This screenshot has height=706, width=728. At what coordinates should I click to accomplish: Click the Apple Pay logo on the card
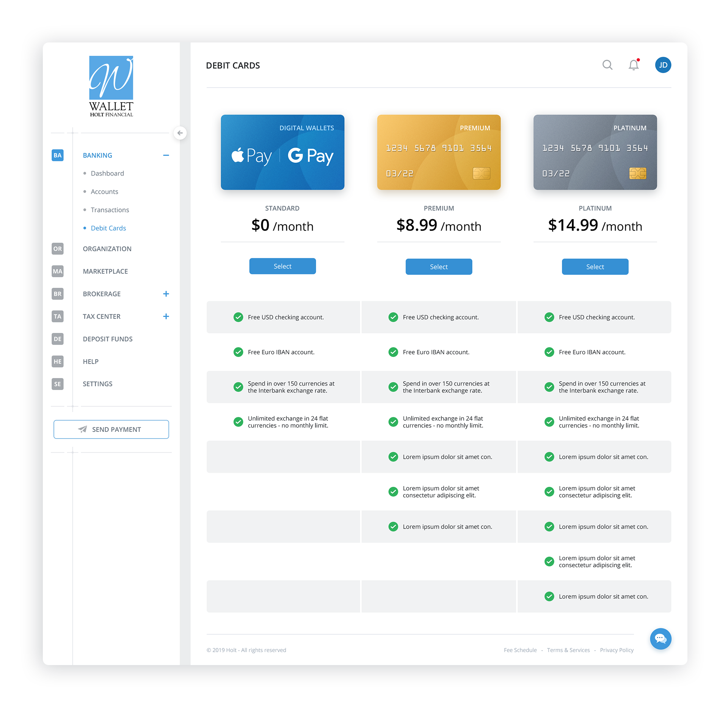pos(251,156)
